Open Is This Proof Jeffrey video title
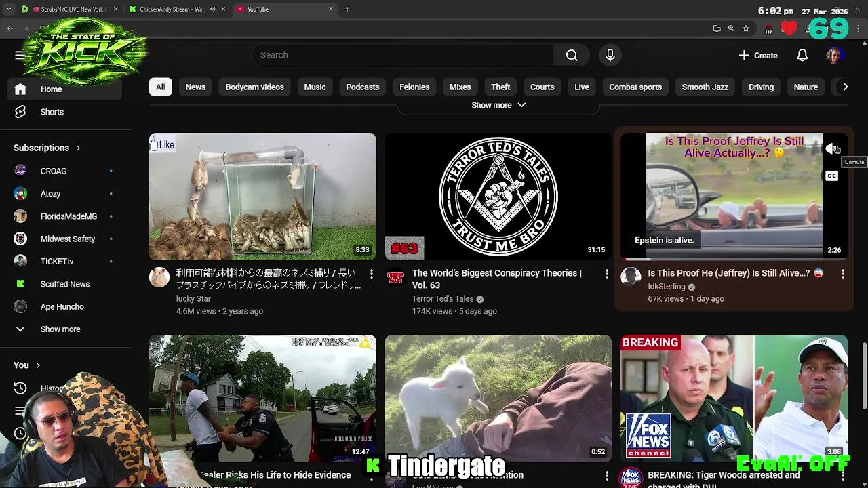 [x=736, y=273]
